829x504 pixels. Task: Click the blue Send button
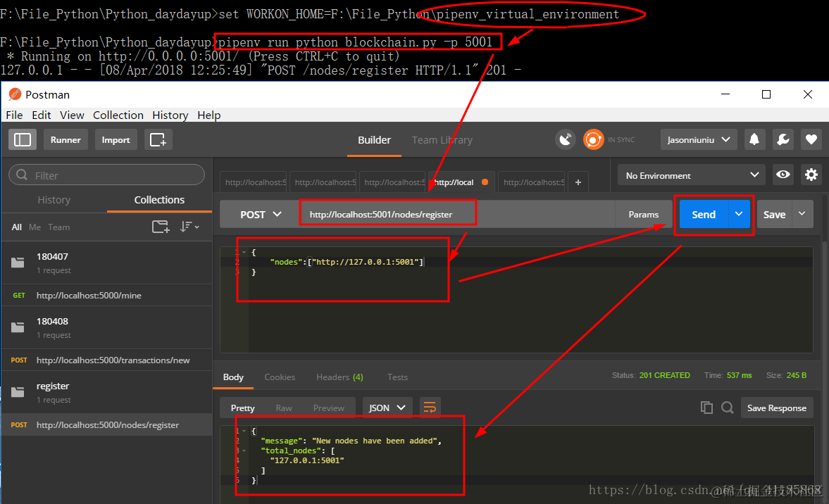704,214
